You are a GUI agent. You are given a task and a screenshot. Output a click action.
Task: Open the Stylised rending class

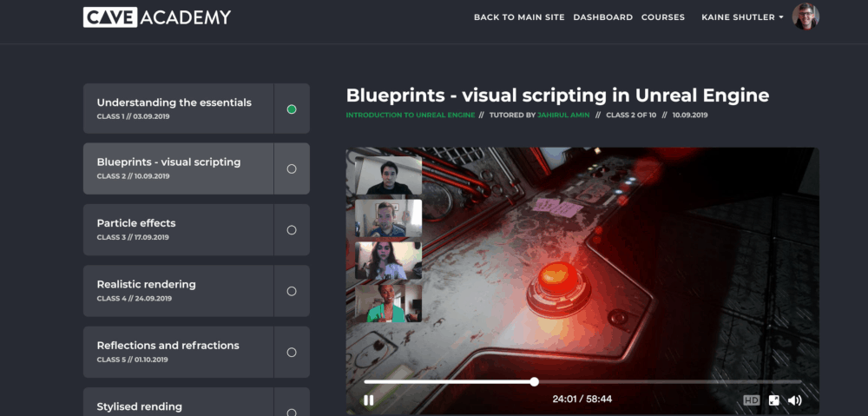tap(178, 402)
